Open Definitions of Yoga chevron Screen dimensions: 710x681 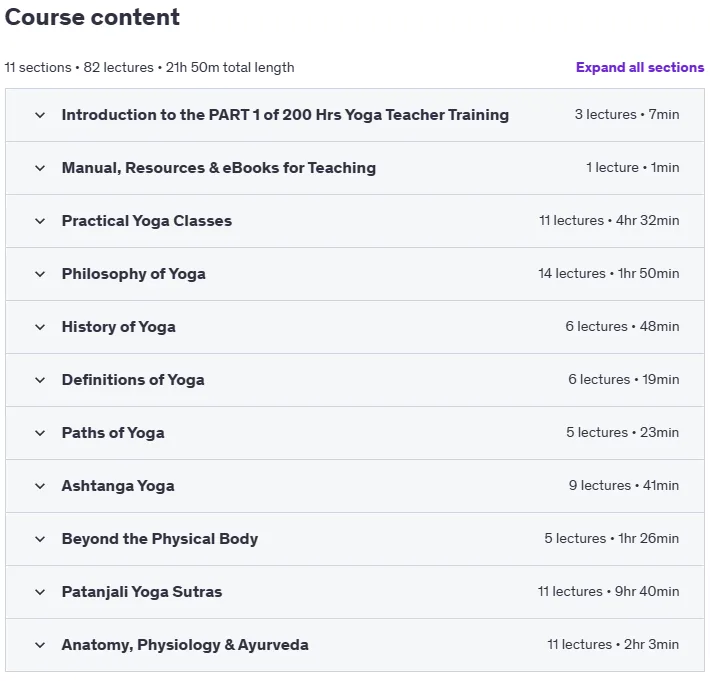coord(40,380)
